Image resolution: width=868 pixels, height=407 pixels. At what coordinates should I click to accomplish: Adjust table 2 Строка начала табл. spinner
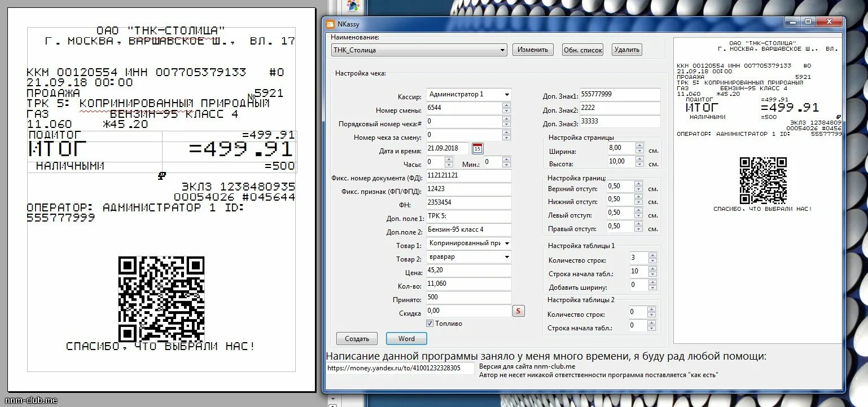pyautogui.click(x=652, y=325)
